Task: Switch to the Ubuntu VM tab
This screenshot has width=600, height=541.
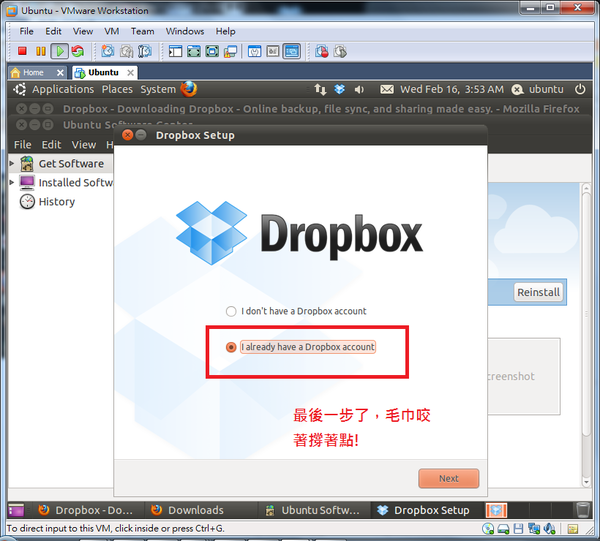Action: tap(103, 72)
